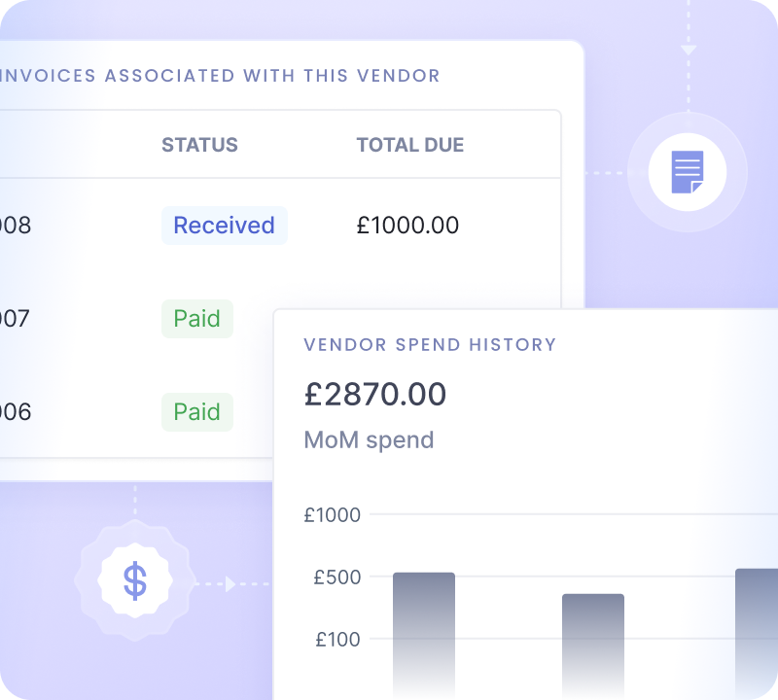Click the first Paid status badge
The height and width of the screenshot is (700, 778).
[196, 319]
